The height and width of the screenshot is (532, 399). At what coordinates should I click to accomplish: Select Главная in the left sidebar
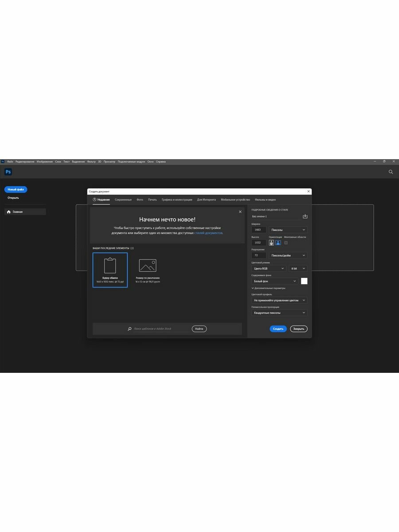[25, 212]
